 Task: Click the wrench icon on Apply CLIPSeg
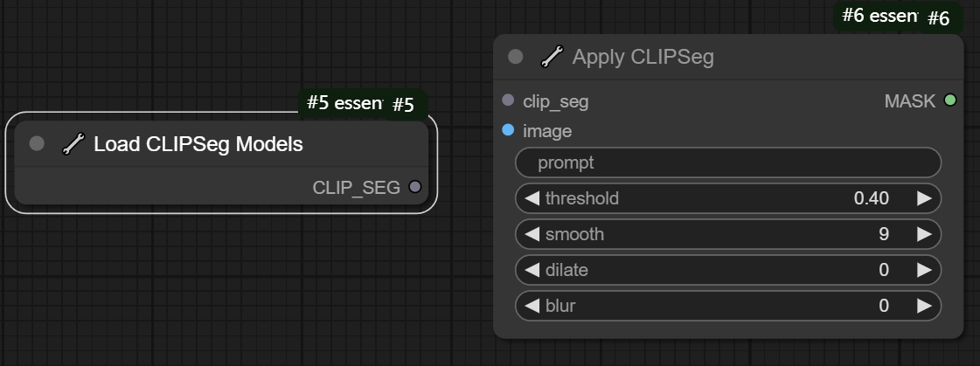click(552, 58)
